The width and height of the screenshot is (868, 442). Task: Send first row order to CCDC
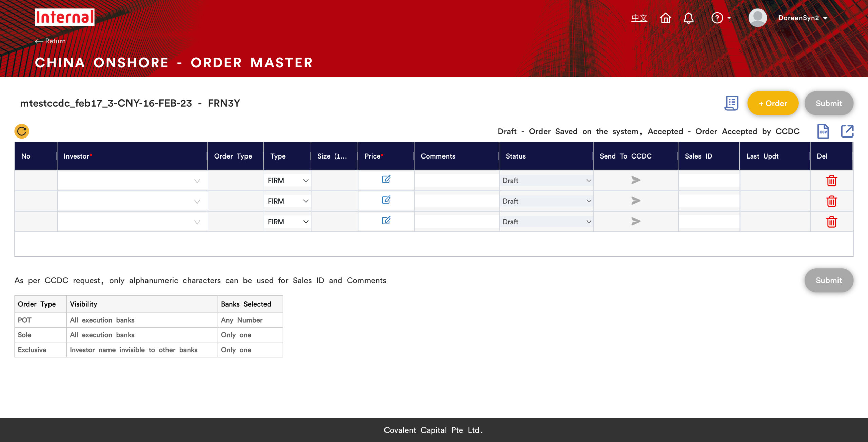pyautogui.click(x=636, y=180)
